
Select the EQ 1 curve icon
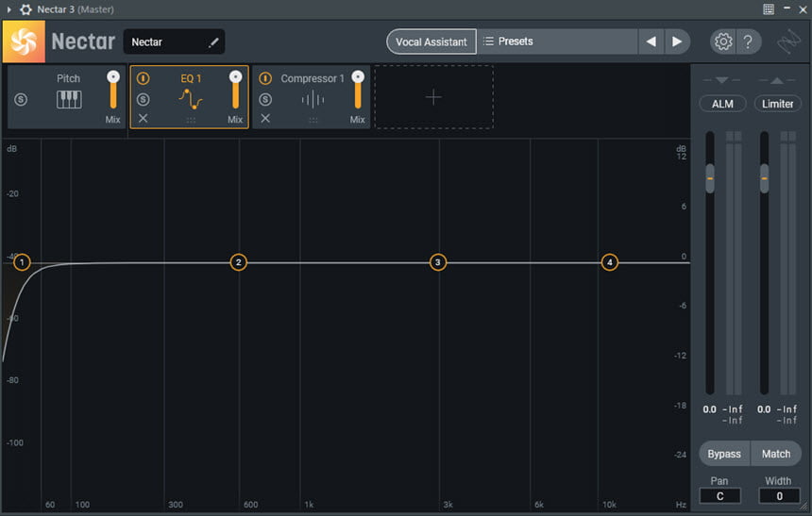pos(191,99)
